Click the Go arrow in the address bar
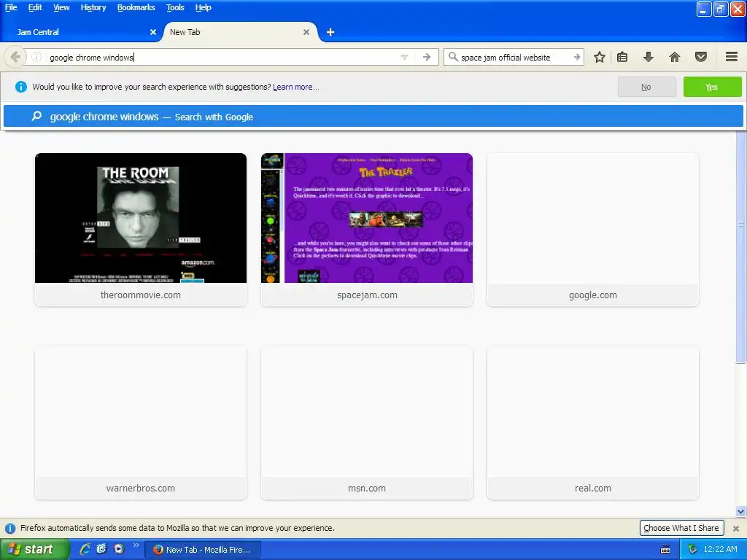Viewport: 747px width, 560px height. (x=427, y=57)
